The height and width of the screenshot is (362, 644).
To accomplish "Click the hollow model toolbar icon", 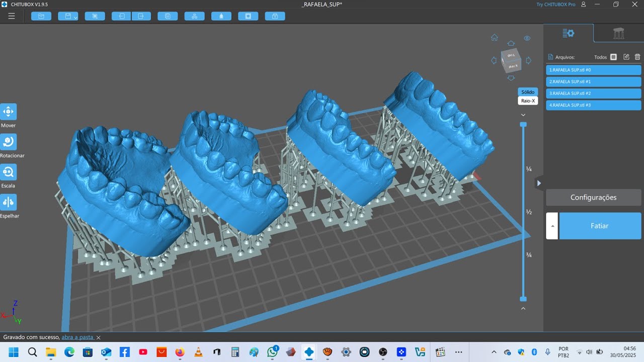I will (x=221, y=16).
